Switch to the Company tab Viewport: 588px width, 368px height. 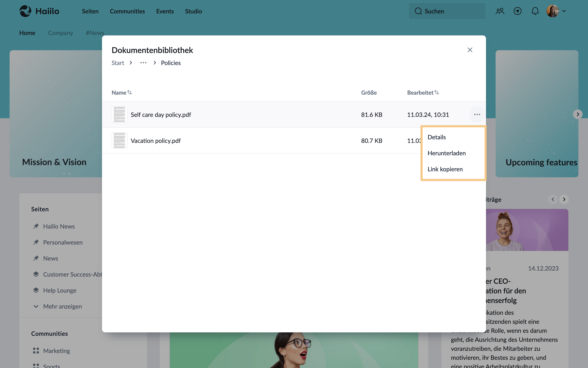click(x=61, y=33)
